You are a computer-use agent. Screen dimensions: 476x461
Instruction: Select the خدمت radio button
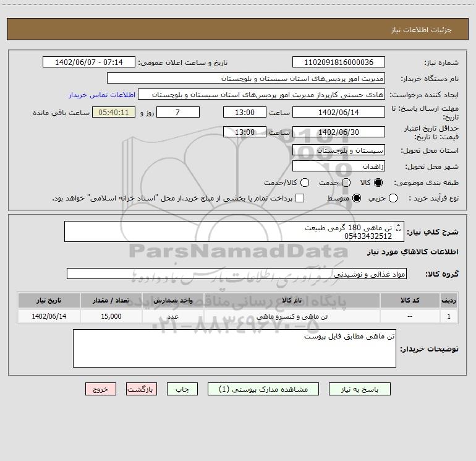346,183
